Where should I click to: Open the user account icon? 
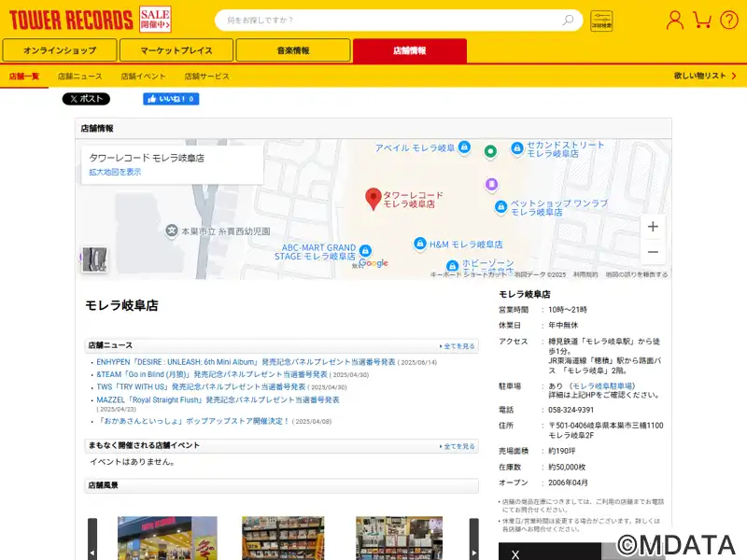tap(674, 21)
